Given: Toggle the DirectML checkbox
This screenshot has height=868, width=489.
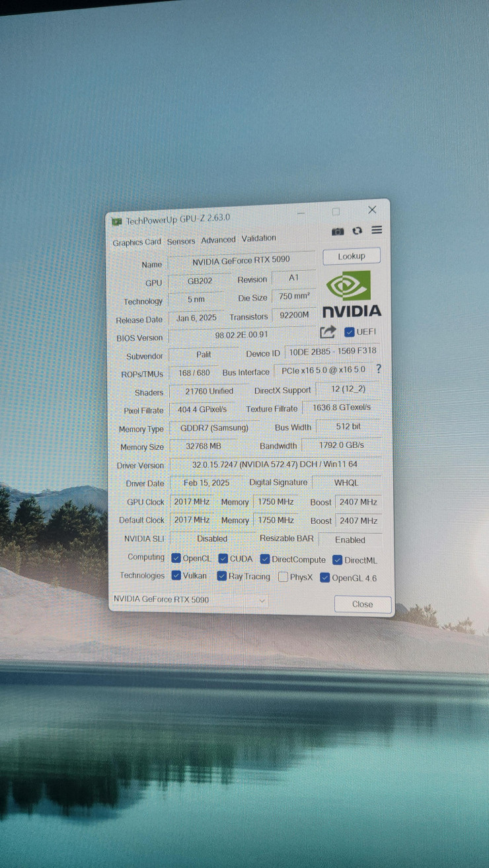Looking at the screenshot, I should [337, 560].
